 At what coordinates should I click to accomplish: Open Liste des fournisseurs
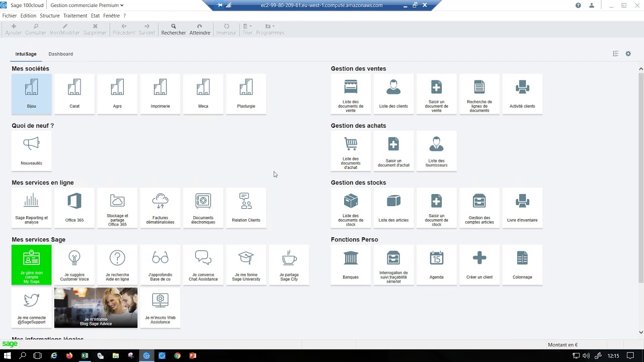pos(436,151)
